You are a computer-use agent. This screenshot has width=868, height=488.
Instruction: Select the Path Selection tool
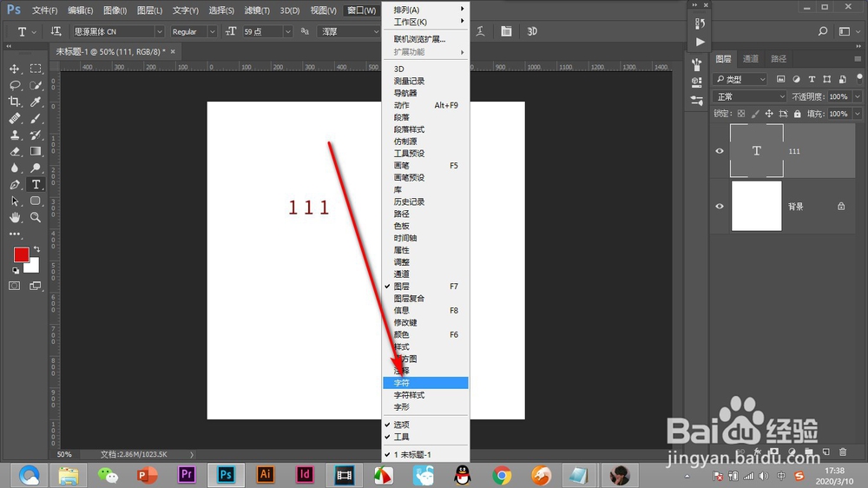point(15,201)
